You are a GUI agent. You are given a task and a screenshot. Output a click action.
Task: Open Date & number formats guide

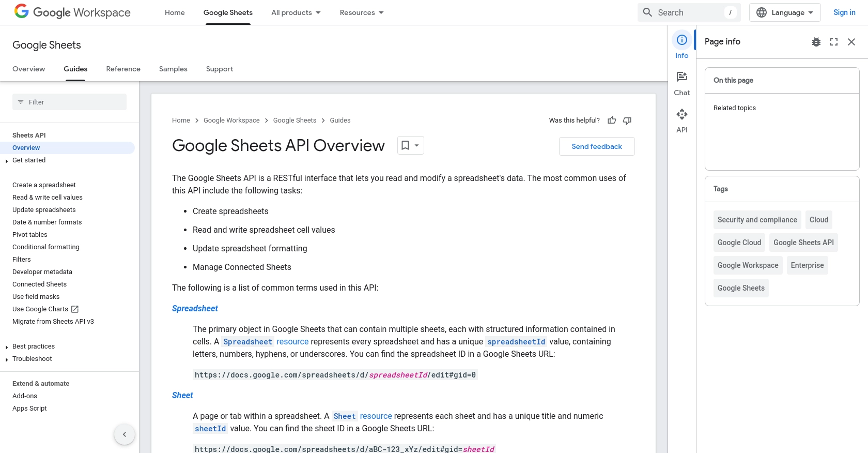(47, 222)
